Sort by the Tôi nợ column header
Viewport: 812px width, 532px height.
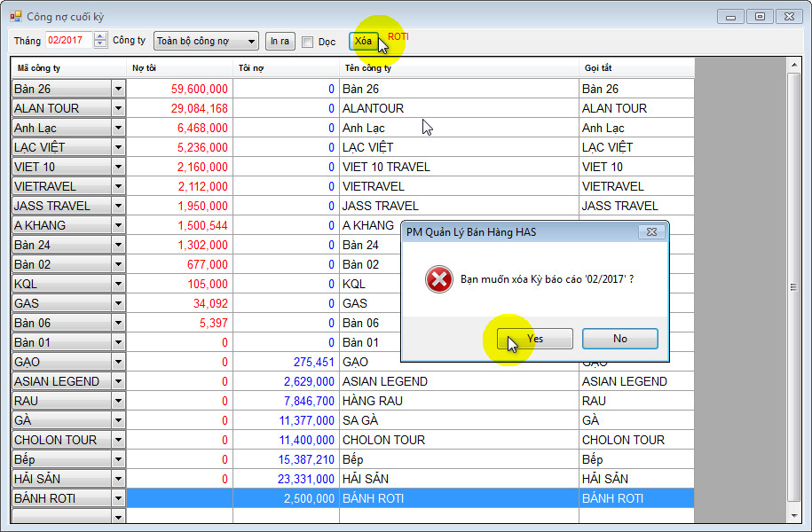point(286,67)
